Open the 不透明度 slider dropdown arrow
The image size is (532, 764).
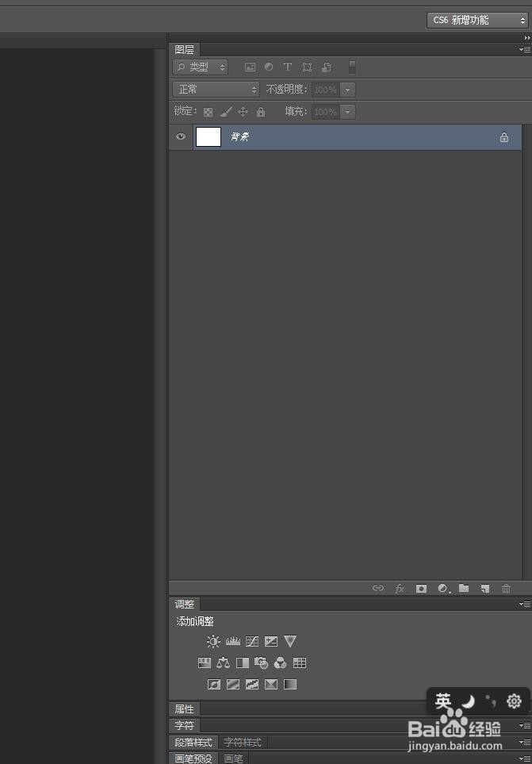click(x=347, y=90)
